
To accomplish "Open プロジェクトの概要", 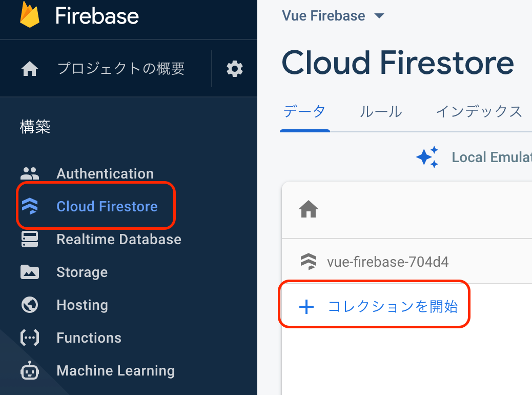I will 120,68.
